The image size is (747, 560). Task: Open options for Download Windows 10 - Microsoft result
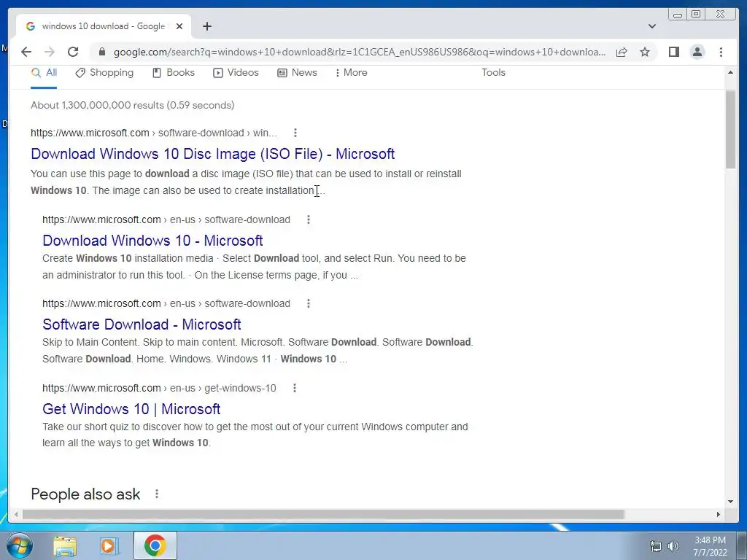[x=309, y=219]
